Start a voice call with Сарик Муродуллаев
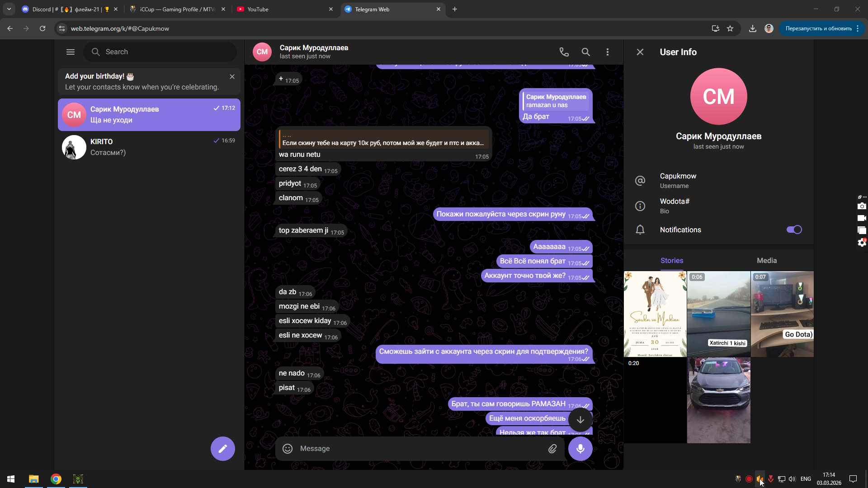Image resolution: width=868 pixels, height=488 pixels. [564, 52]
